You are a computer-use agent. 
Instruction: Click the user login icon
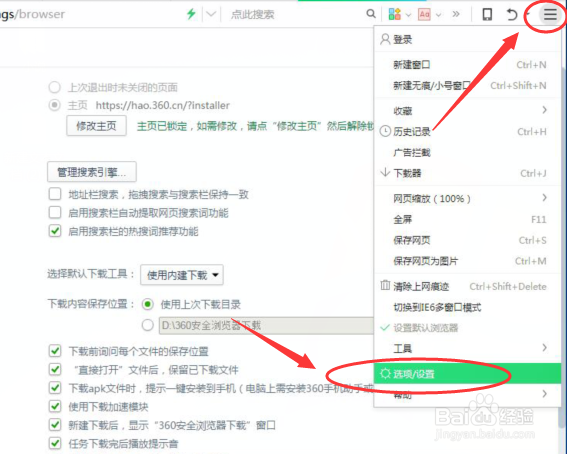point(385,39)
